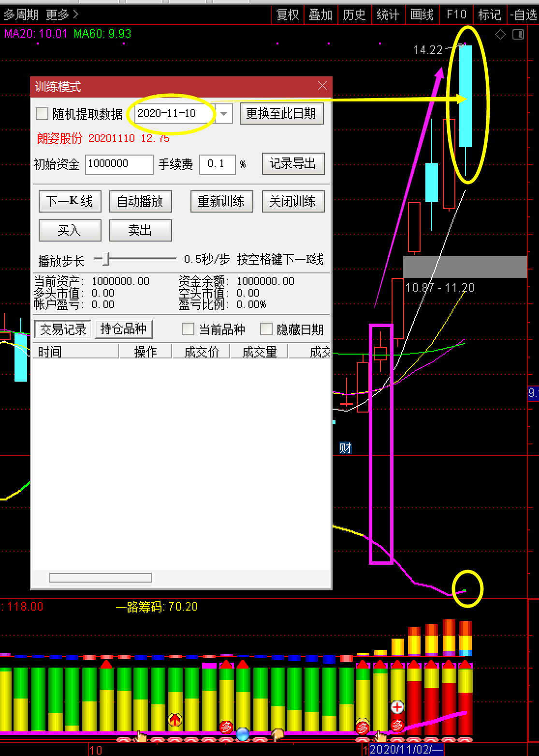Open the date dropdown showing 2020-11-10
539x756 pixels.
coord(223,114)
